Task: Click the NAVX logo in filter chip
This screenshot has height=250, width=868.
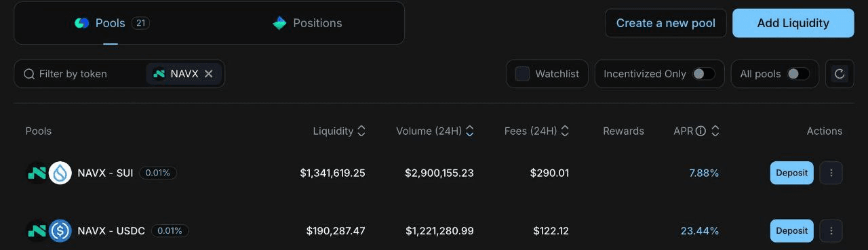Action: [159, 74]
